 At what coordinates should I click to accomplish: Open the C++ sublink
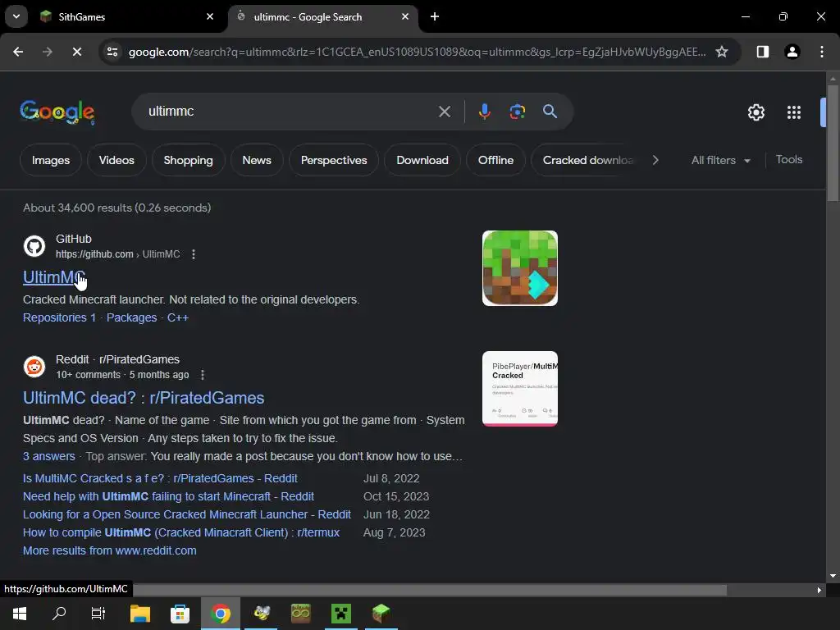click(178, 317)
